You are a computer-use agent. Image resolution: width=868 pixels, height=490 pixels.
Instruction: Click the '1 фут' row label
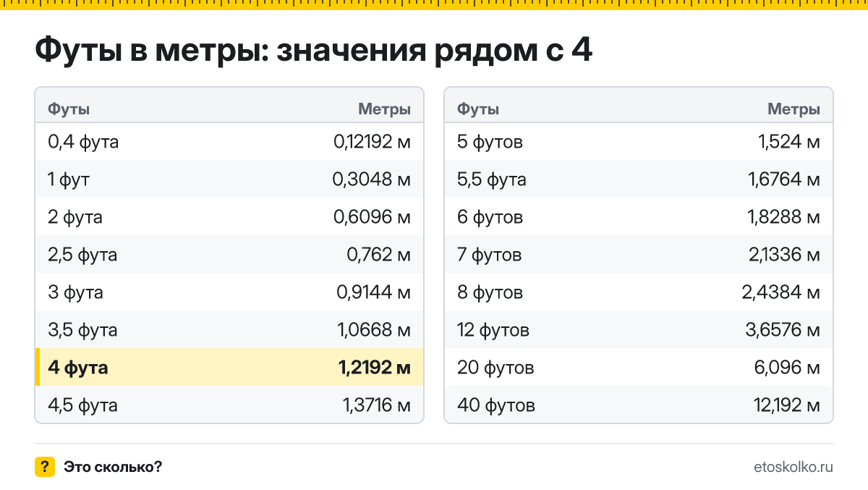(69, 179)
